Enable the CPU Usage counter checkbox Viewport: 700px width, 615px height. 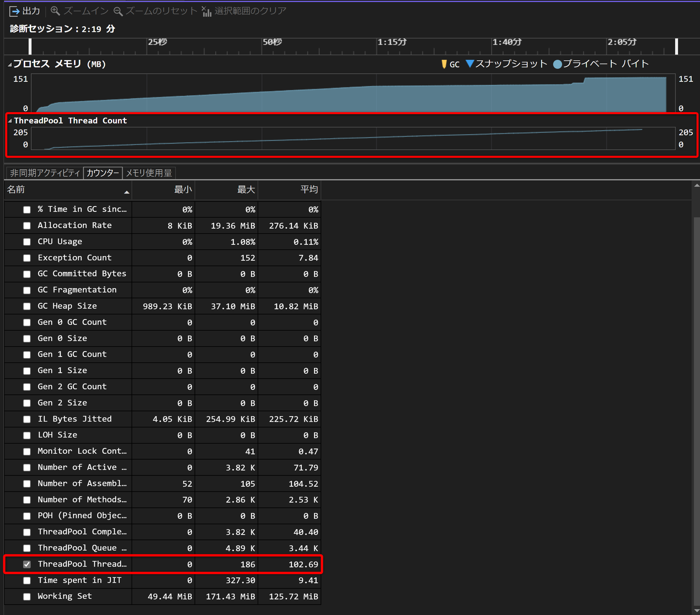pyautogui.click(x=27, y=242)
